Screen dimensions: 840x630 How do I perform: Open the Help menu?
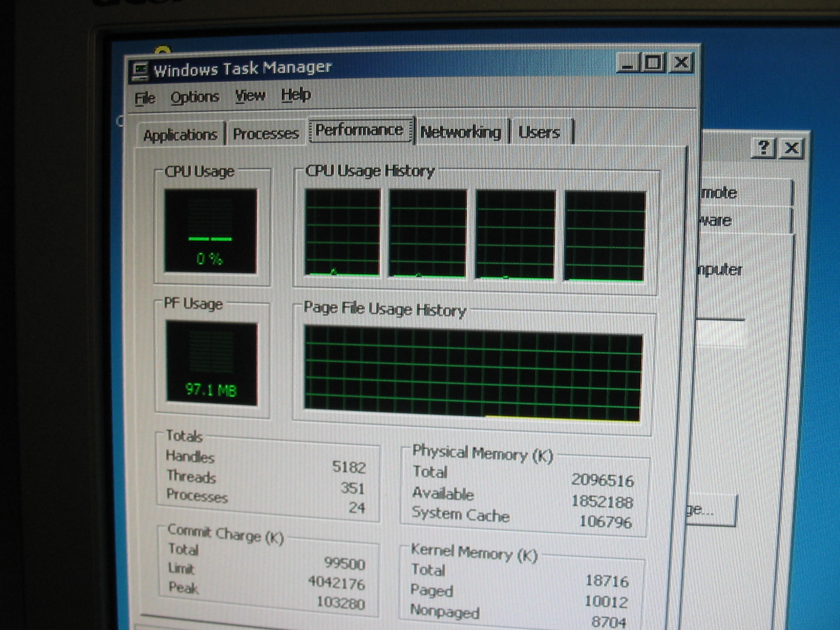pos(296,95)
